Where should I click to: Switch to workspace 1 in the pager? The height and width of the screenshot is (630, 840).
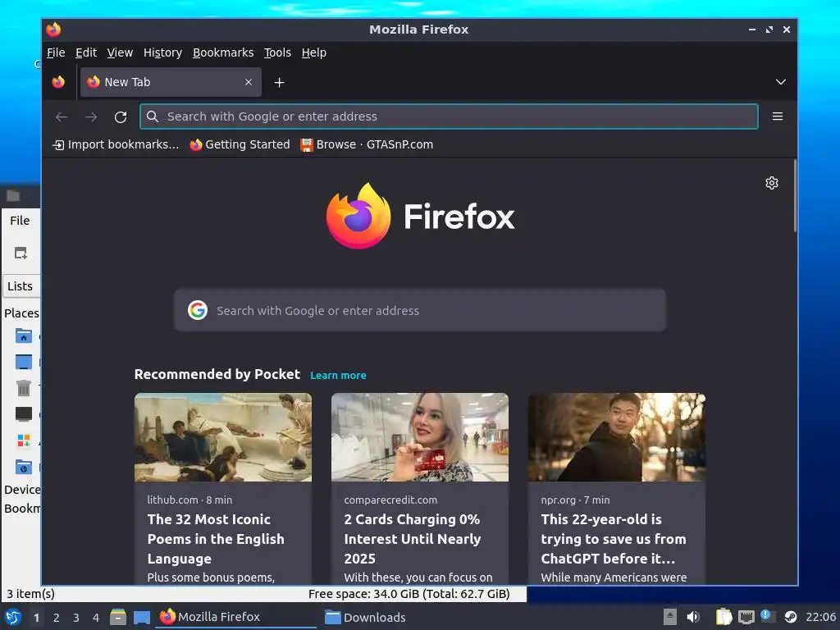[36, 618]
